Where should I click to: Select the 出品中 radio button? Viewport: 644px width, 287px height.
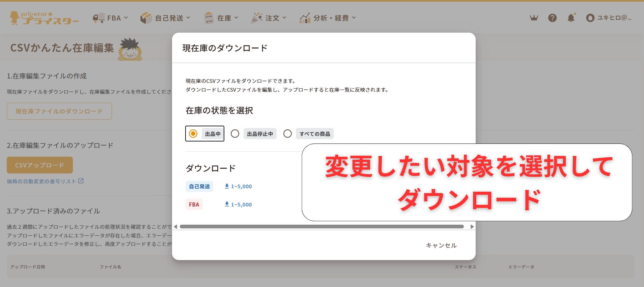pyautogui.click(x=193, y=134)
